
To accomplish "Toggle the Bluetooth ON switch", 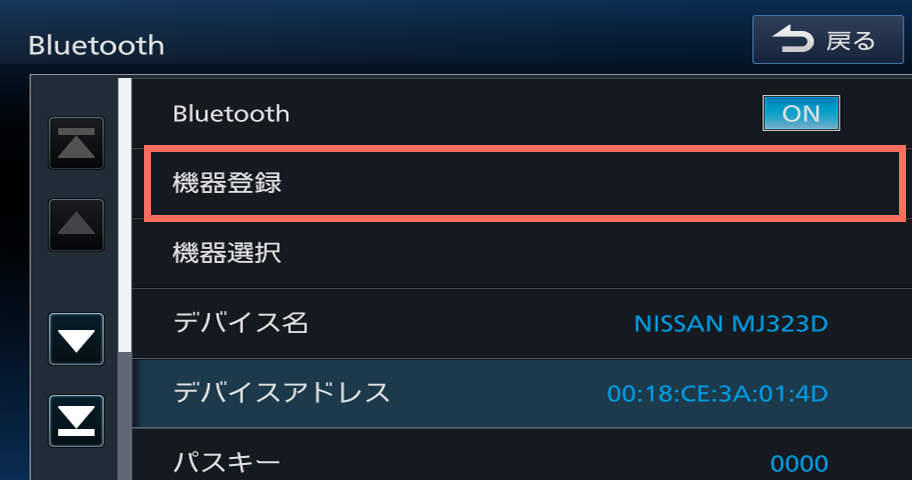I will 800,114.
